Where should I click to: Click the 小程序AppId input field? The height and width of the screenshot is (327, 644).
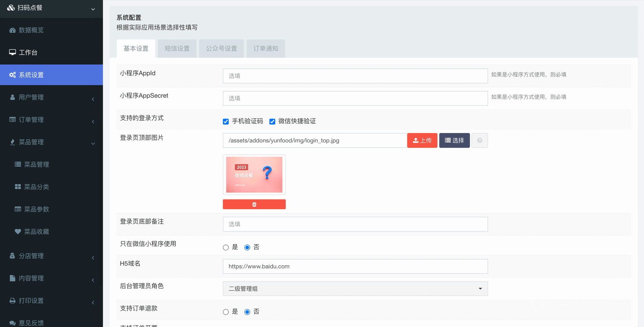[x=355, y=76]
